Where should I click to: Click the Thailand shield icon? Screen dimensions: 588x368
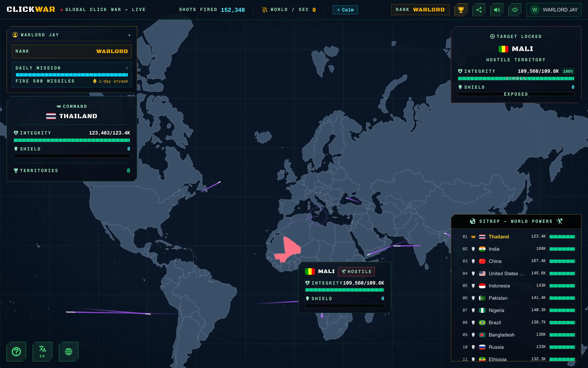[16, 149]
